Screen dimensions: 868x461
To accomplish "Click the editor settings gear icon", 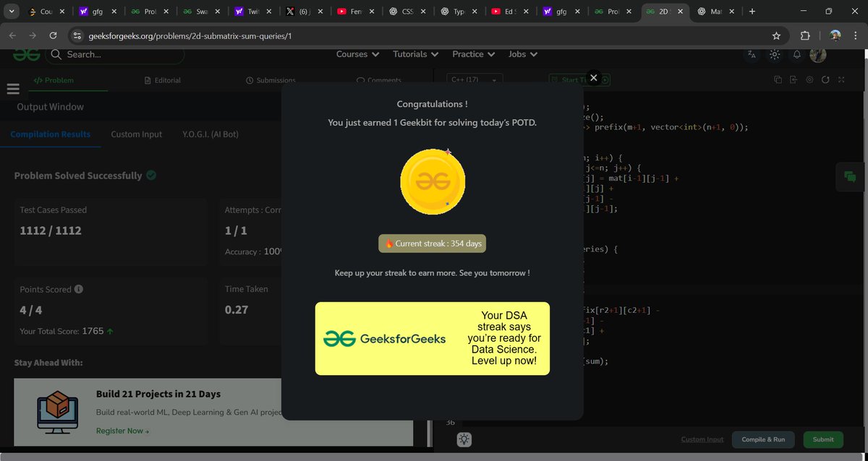I will [x=809, y=79].
